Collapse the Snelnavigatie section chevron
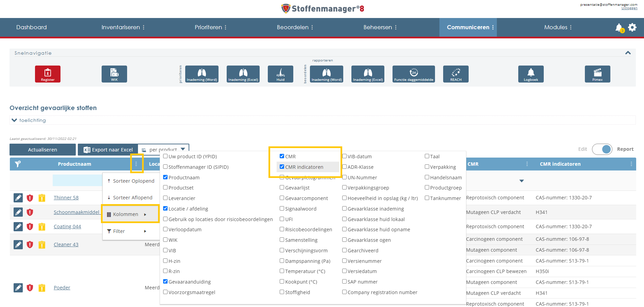Image resolution: width=644 pixels, height=307 pixels. point(628,53)
